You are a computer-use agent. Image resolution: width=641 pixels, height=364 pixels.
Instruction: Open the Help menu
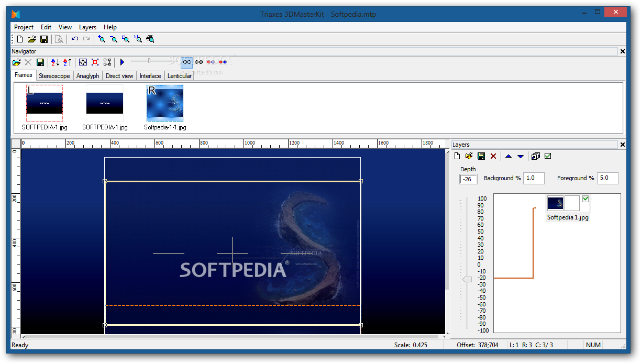click(110, 27)
